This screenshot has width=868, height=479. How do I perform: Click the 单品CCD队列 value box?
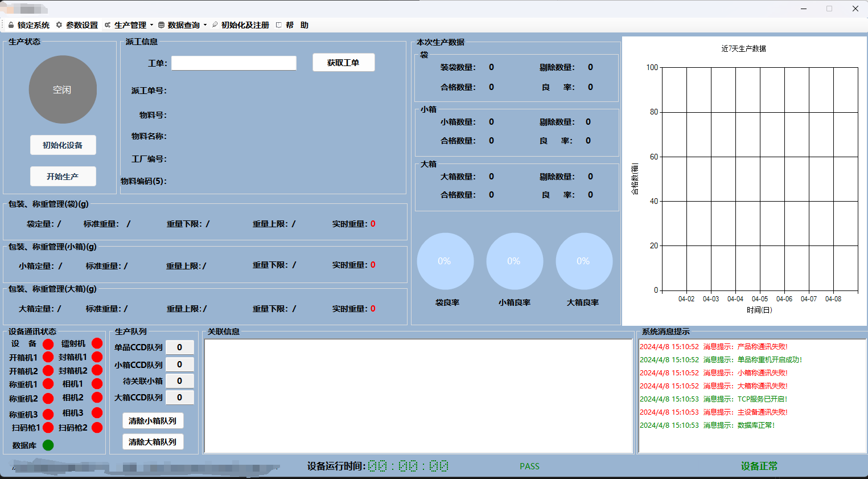[179, 347]
